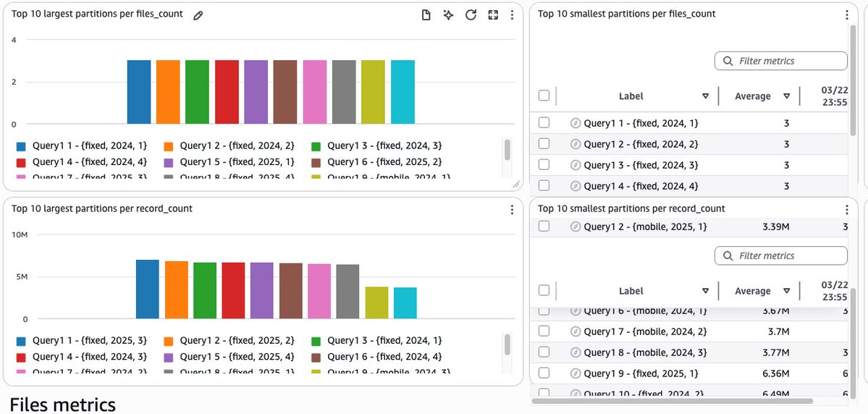The image size is (868, 414).
Task: Click the tallest blue bar in the largest record_count chart
Action: click(x=147, y=290)
